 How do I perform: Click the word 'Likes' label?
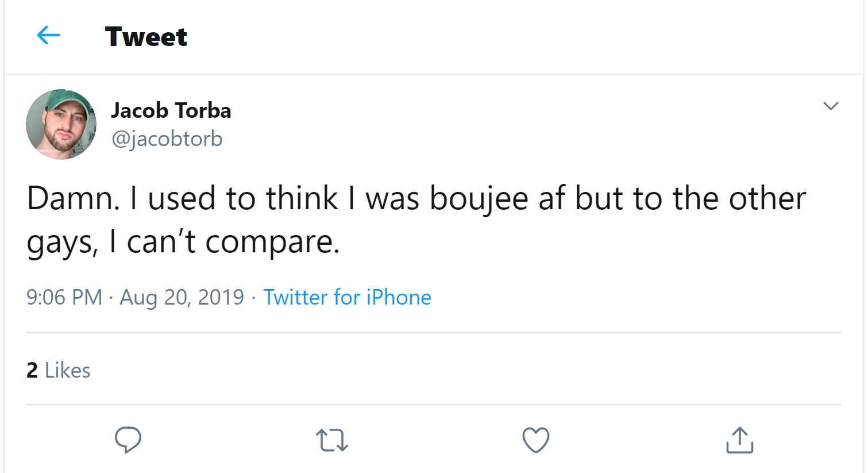click(x=68, y=370)
